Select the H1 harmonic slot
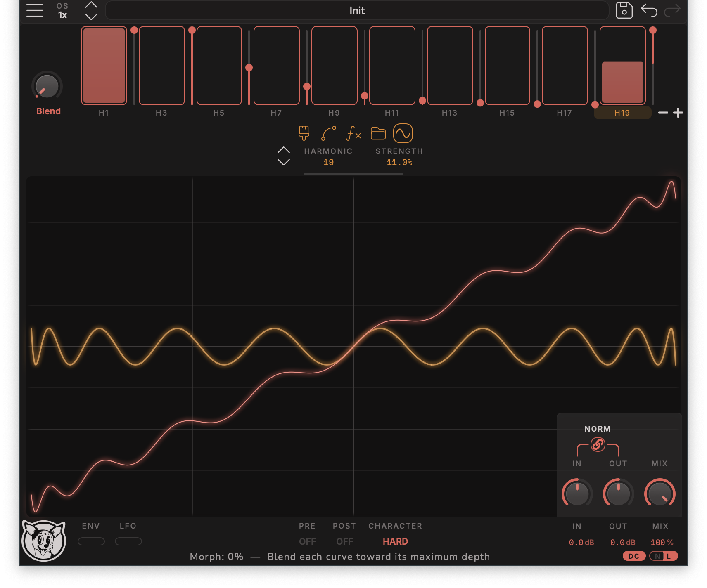The image size is (707, 588). point(104,66)
